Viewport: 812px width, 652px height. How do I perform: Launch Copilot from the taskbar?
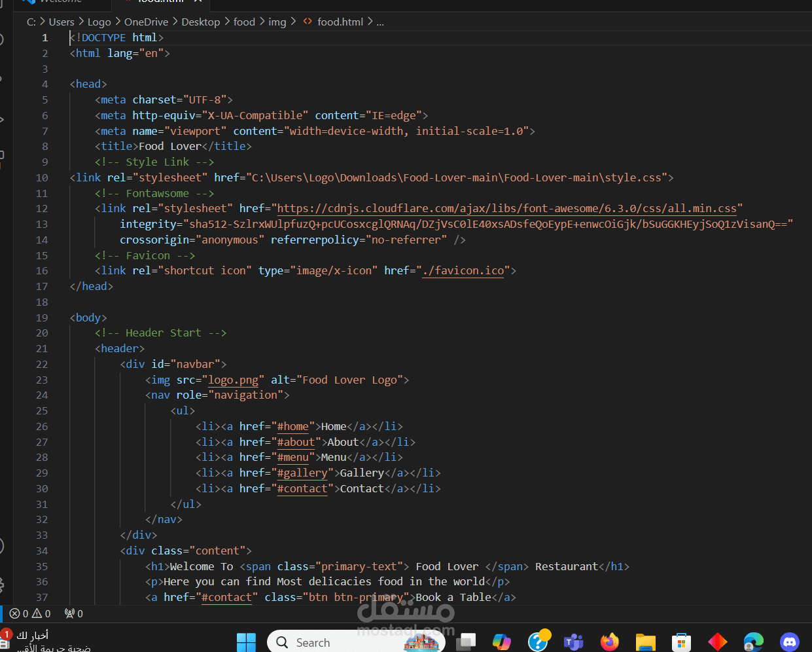click(x=502, y=642)
